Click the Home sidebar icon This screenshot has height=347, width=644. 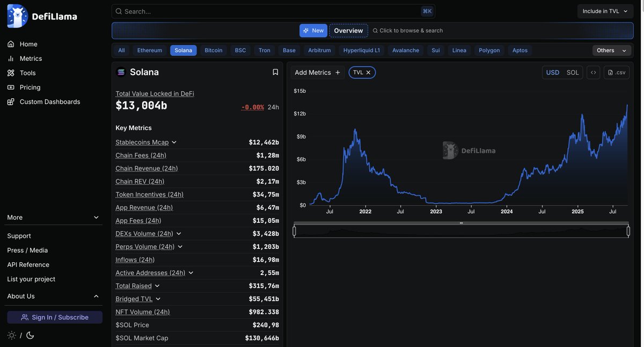pyautogui.click(x=11, y=44)
